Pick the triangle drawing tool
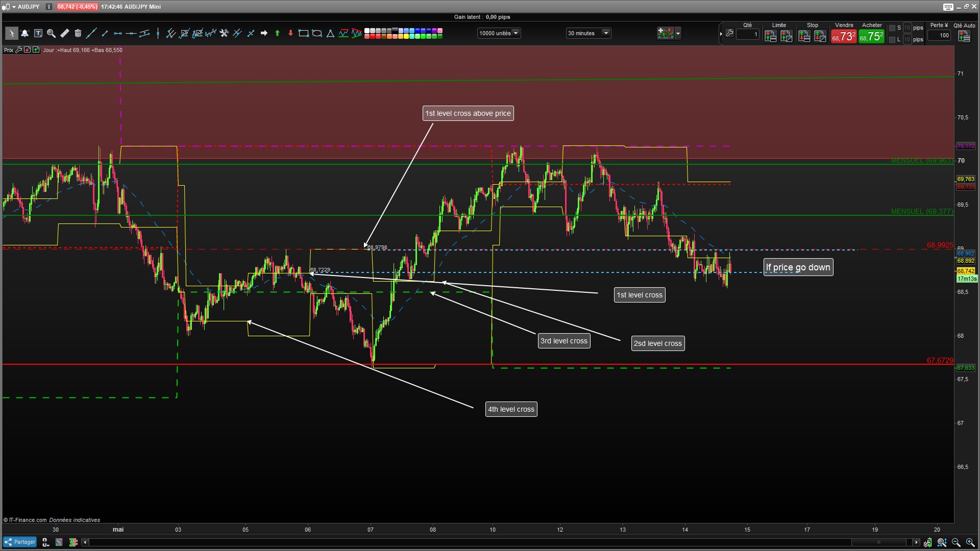 330,34
